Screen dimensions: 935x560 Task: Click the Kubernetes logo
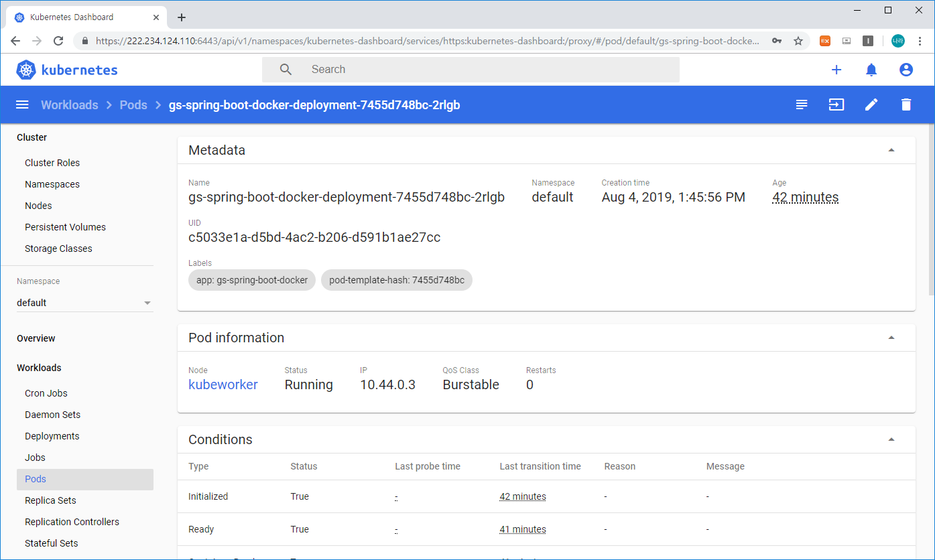tap(67, 70)
